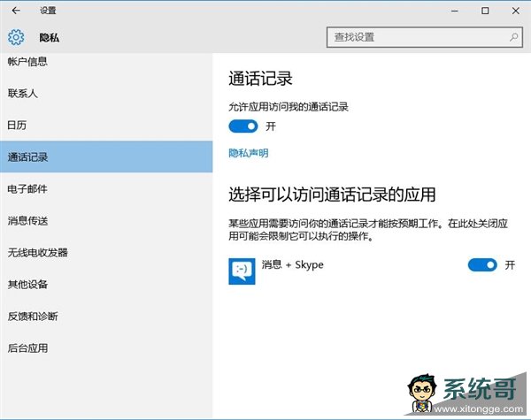Image resolution: width=531 pixels, height=420 pixels.
Task: Maximize the 设置 window
Action: (485, 11)
